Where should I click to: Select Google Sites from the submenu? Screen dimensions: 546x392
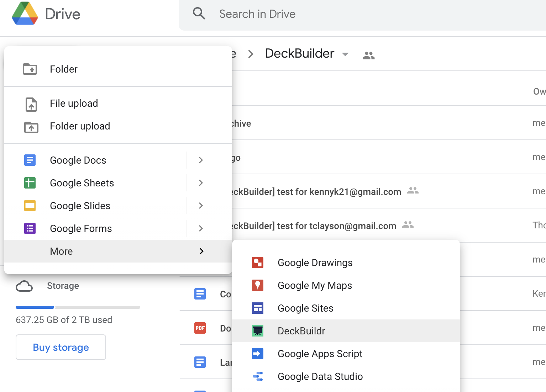346,308
